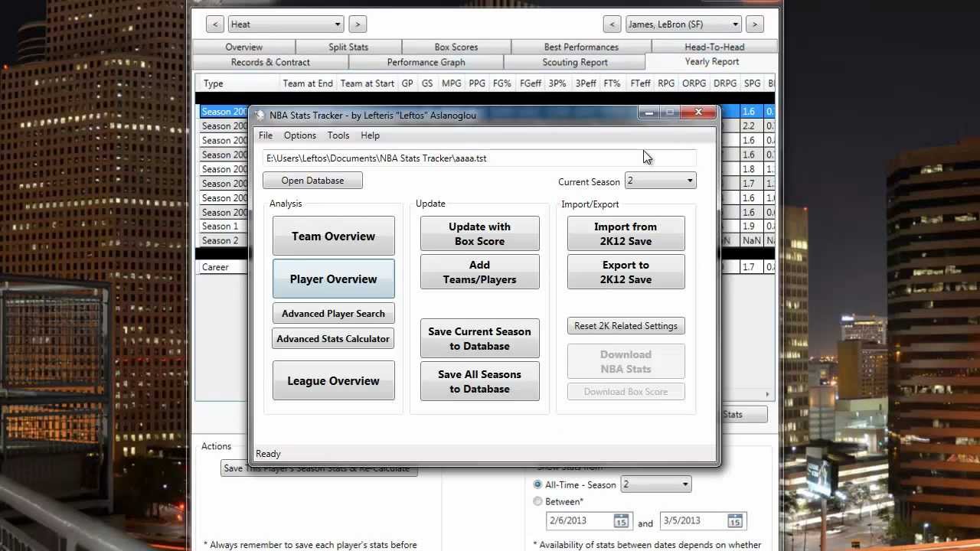Open the Tools menu
The height and width of the screenshot is (551, 980).
tap(338, 135)
